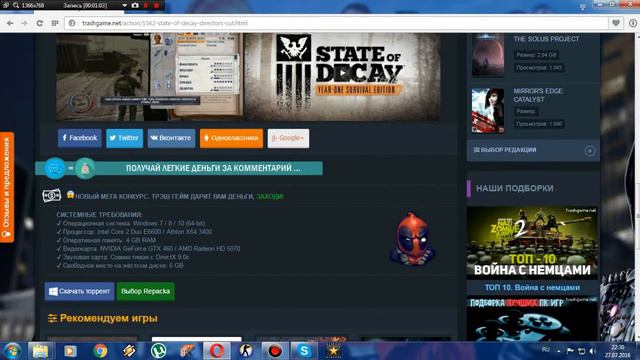
Task: Open The Solus Project title link
Action: pos(546,39)
